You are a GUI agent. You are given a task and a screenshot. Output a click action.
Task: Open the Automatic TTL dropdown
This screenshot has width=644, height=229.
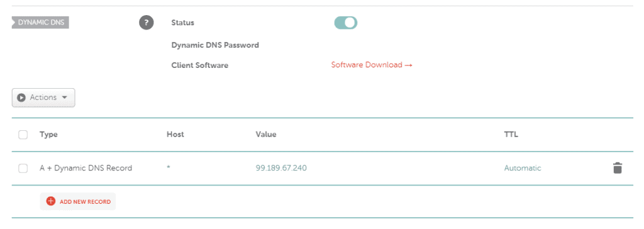click(x=523, y=168)
